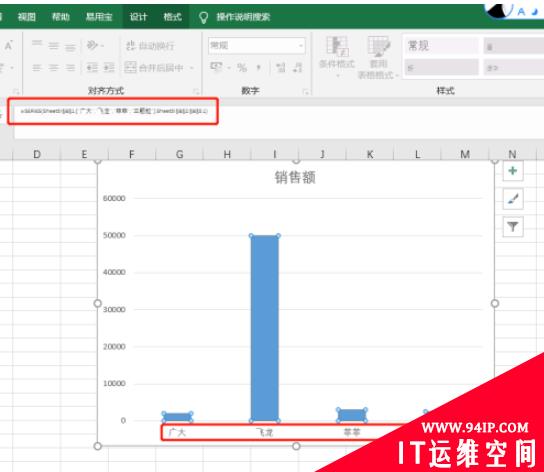Open the alignment settings dialog launcher
Viewport: 544px width, 472px height.
196,91
